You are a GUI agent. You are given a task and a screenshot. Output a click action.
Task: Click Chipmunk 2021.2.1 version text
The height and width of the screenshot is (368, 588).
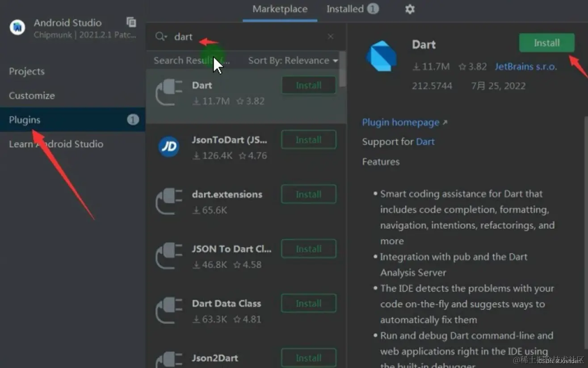(x=85, y=35)
